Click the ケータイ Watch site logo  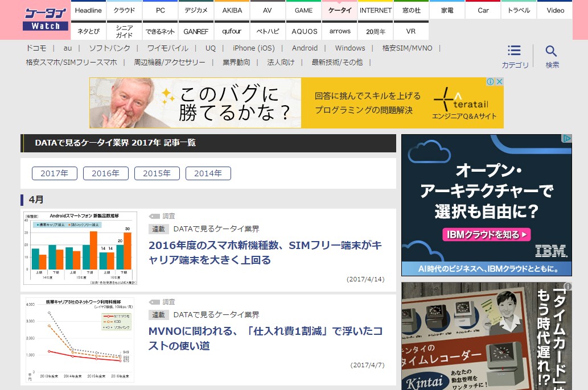(46, 19)
